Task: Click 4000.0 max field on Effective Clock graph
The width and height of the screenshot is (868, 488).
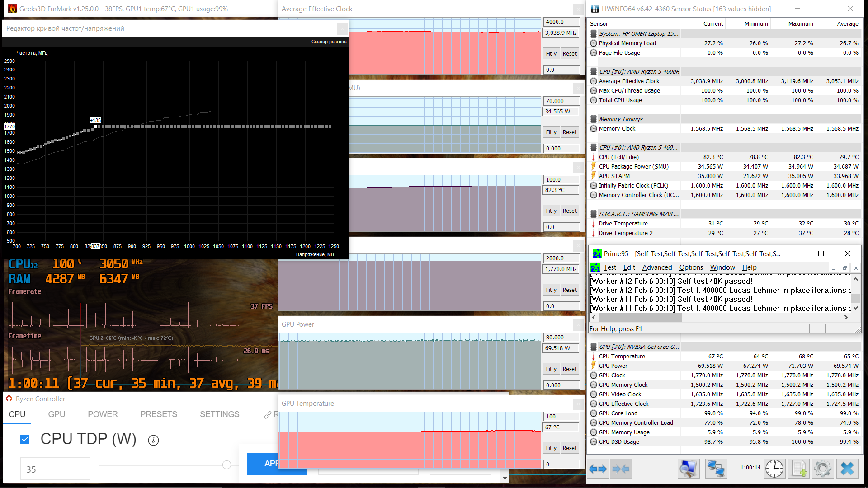Action: coord(561,22)
